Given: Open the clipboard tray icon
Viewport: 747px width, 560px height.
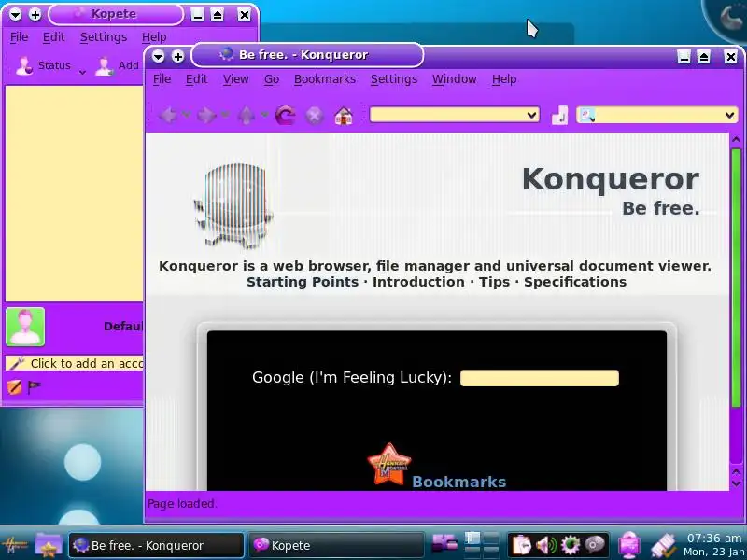Looking at the screenshot, I should point(522,544).
